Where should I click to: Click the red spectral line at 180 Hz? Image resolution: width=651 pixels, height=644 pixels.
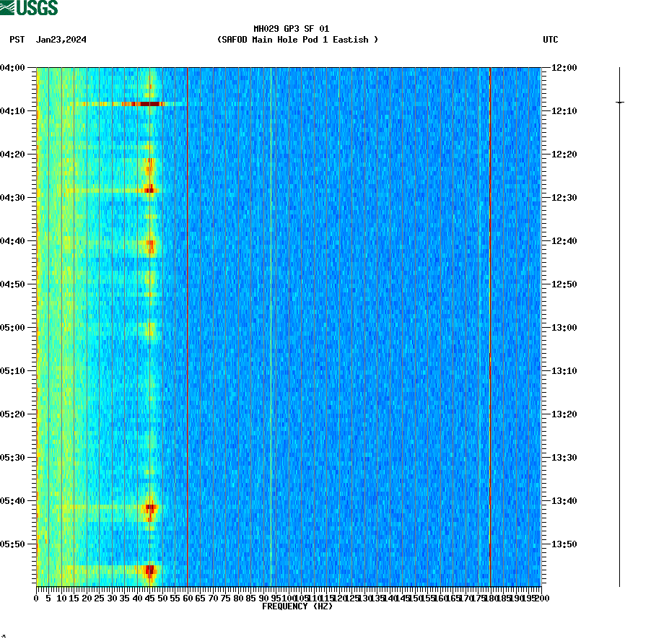(x=490, y=325)
